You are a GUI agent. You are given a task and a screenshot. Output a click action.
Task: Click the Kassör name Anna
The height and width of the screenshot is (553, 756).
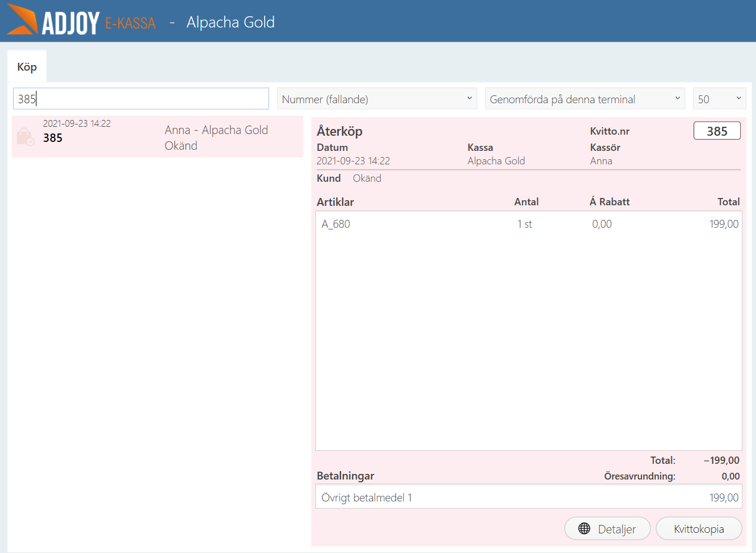601,161
